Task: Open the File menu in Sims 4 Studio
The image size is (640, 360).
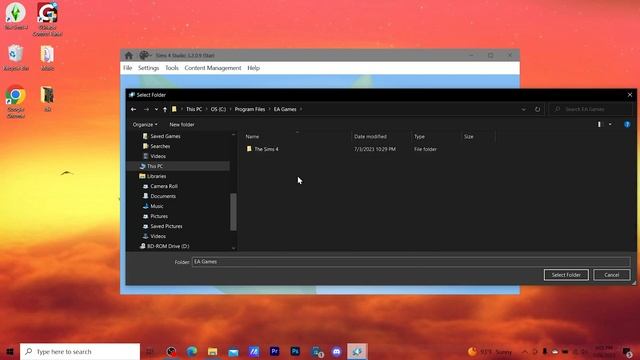Action: tap(128, 68)
